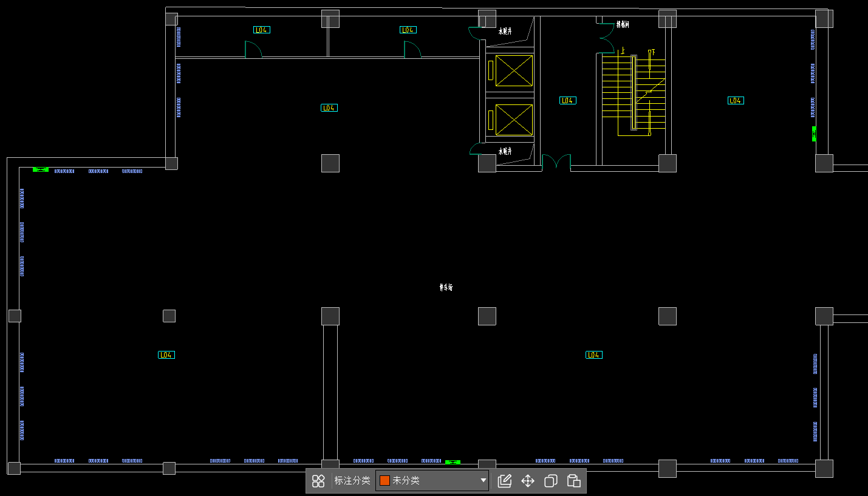
Task: Open the four-shapes category panel icon
Action: click(318, 481)
